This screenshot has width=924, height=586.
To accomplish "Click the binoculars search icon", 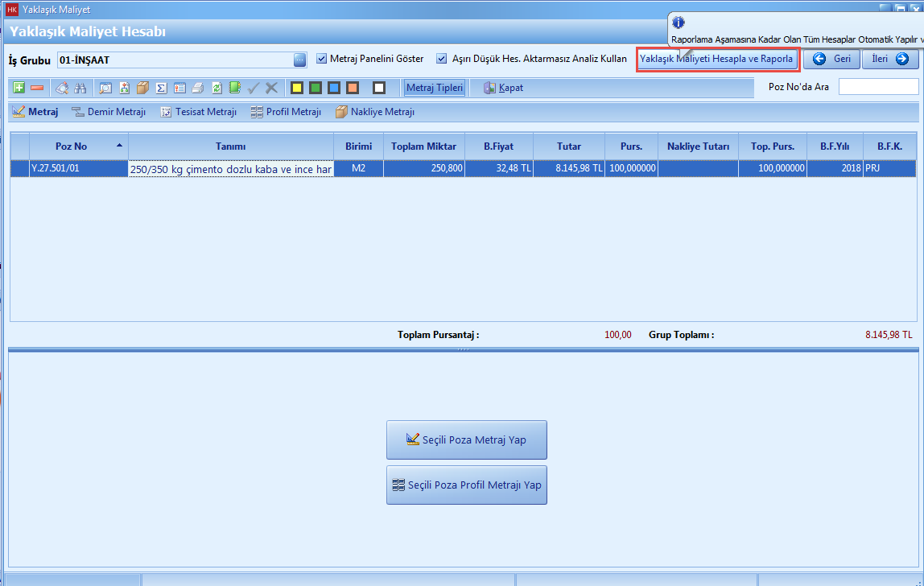I will 80,88.
